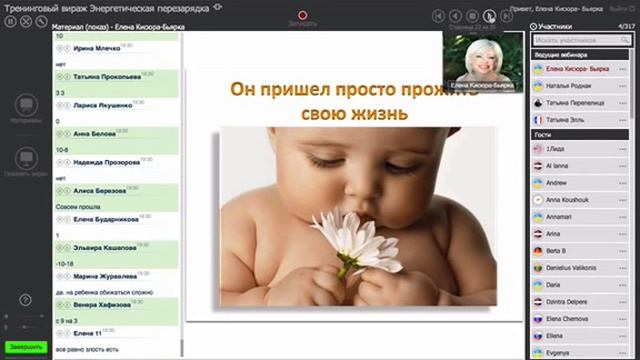640x360 pixels.
Task: Open info for Алиса Березова's message
Action: 67,191
